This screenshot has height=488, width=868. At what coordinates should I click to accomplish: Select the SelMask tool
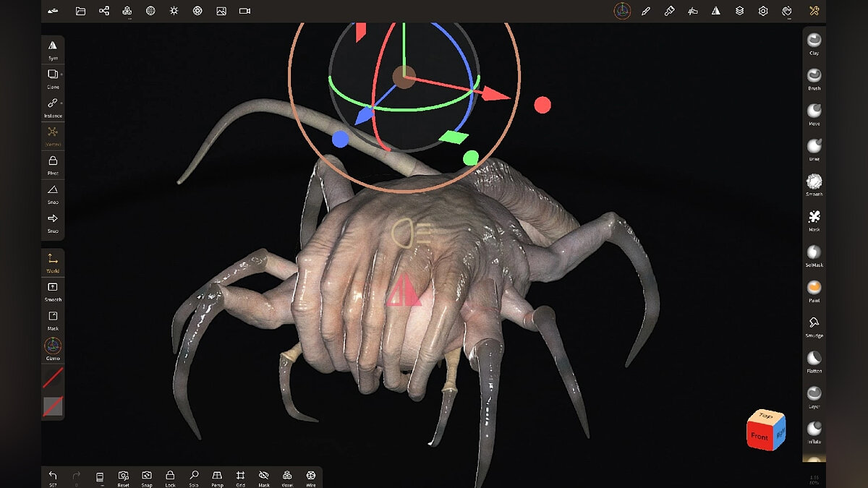tap(814, 255)
